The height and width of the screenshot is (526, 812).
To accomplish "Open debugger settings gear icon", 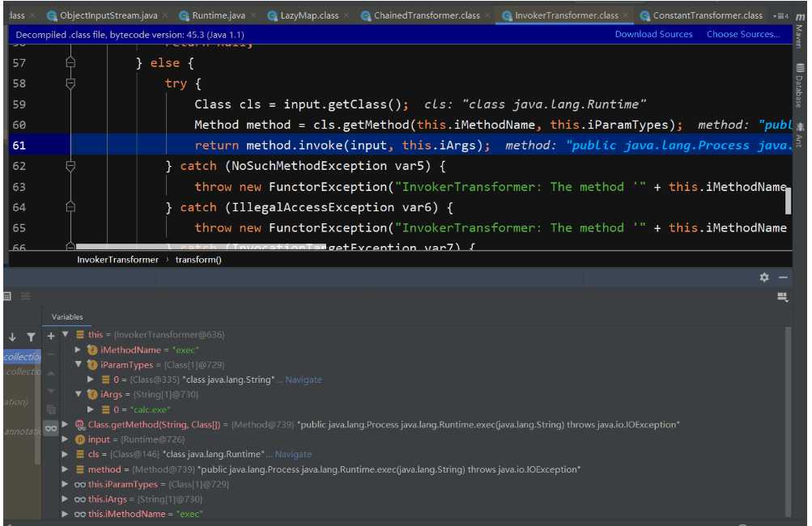I will [x=764, y=278].
